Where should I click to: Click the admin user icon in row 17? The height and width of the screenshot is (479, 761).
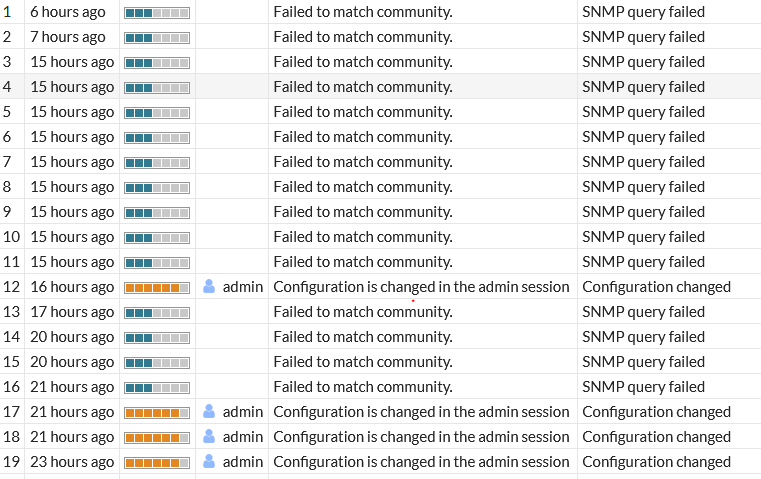(x=209, y=411)
